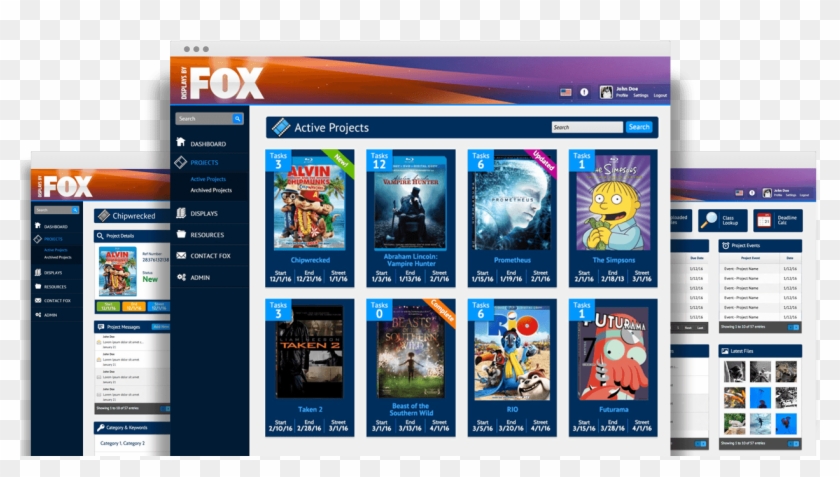
Task: Click Deadline Calc button in right window
Action: tap(778, 220)
